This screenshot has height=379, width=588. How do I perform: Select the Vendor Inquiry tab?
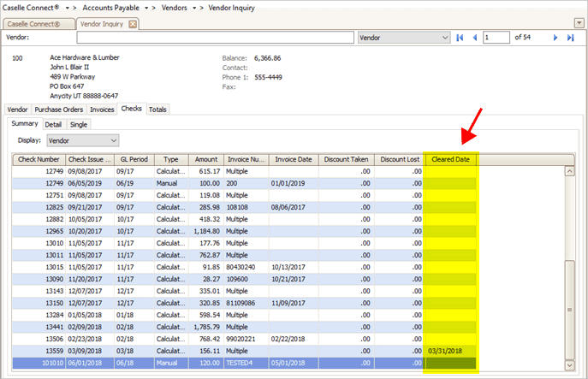(x=102, y=24)
